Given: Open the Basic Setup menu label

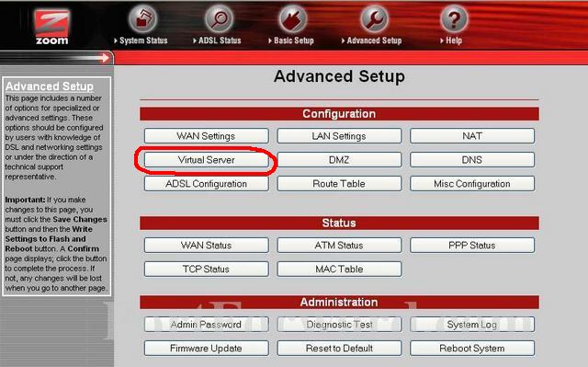Looking at the screenshot, I should point(294,40).
